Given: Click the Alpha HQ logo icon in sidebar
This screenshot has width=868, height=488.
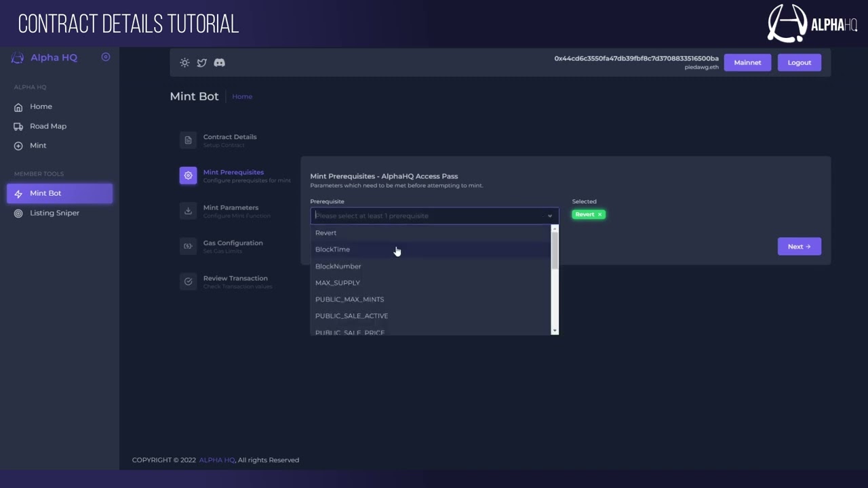Looking at the screenshot, I should [18, 58].
